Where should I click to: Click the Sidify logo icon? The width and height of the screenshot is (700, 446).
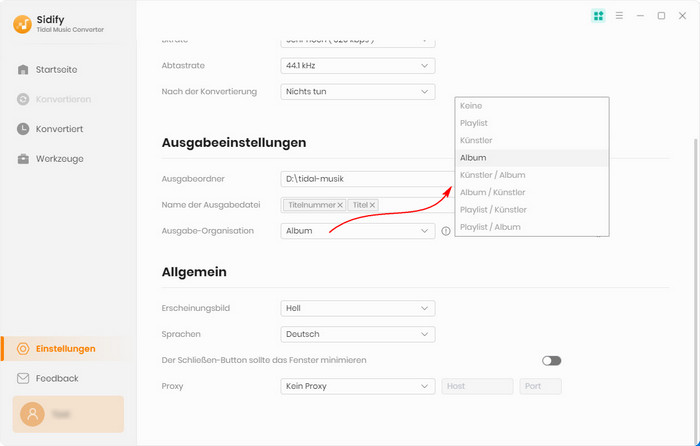[22, 24]
